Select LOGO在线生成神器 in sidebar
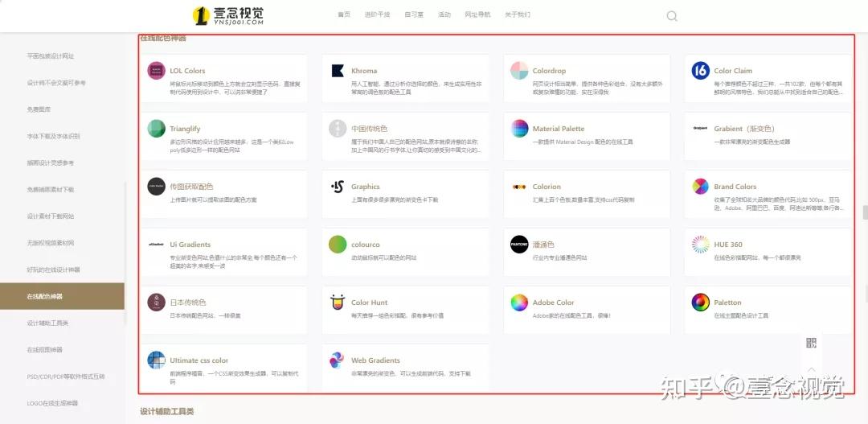 (52, 403)
